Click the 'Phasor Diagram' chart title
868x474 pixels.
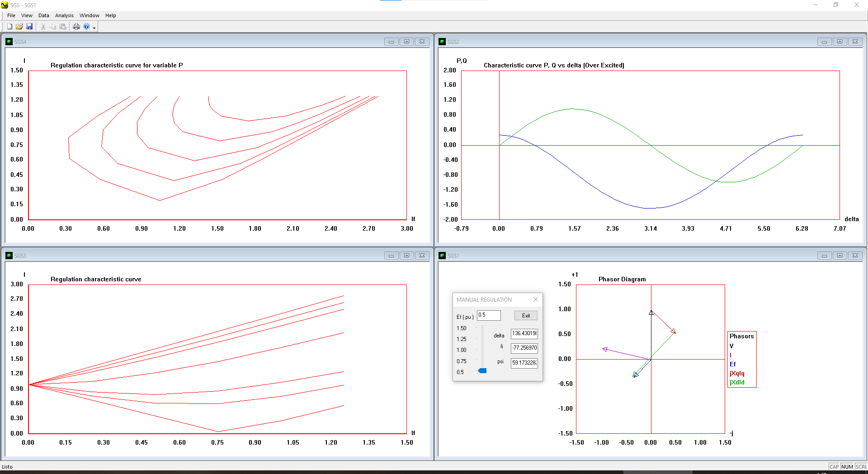[x=622, y=279]
